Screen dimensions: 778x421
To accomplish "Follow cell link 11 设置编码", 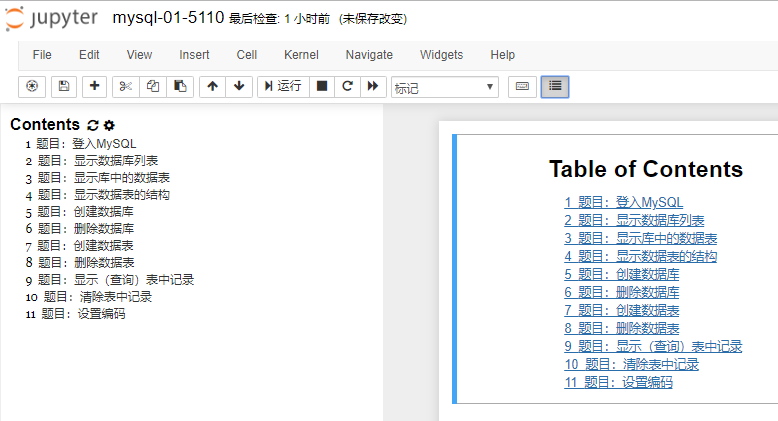I will (x=618, y=382).
